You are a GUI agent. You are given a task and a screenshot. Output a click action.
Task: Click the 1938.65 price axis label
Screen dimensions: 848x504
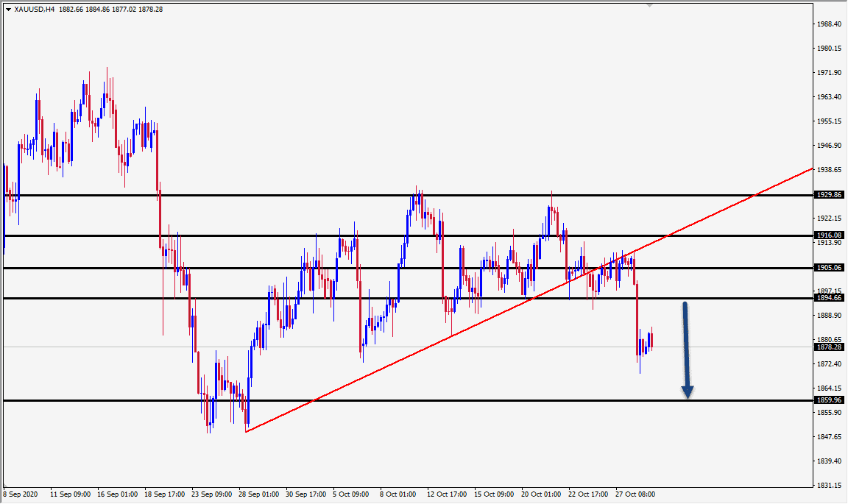point(830,170)
